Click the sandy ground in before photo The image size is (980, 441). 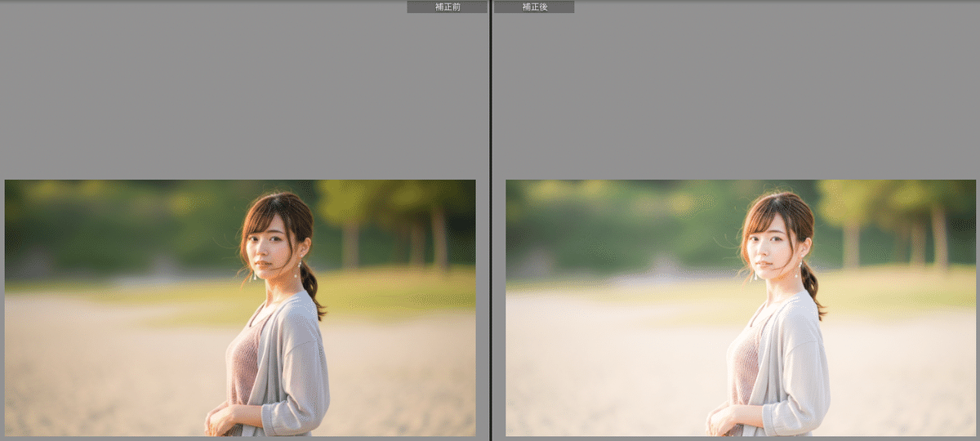coord(98,367)
